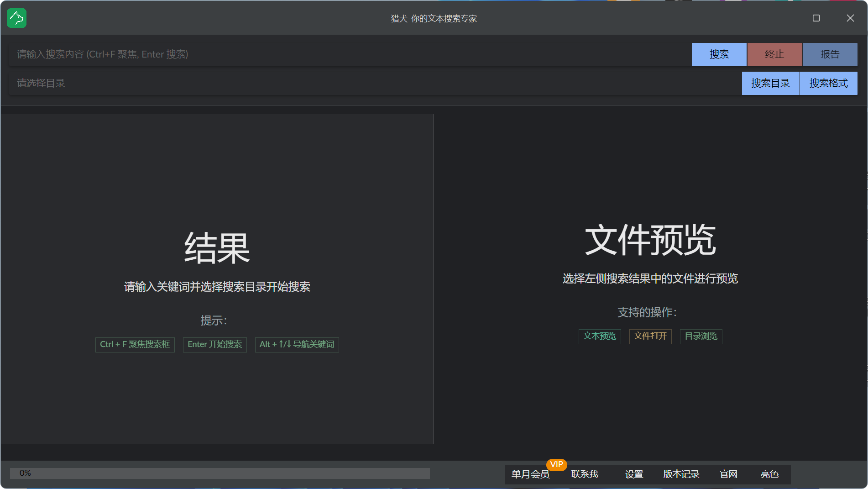
Task: Click the 文件打开 tag
Action: click(650, 337)
